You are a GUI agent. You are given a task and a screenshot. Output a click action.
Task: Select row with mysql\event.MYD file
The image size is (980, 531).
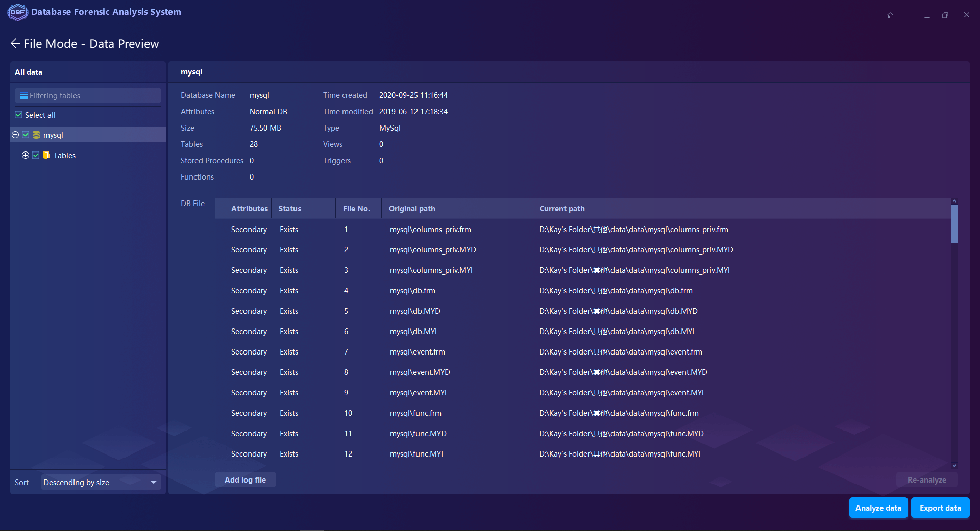[420, 372]
